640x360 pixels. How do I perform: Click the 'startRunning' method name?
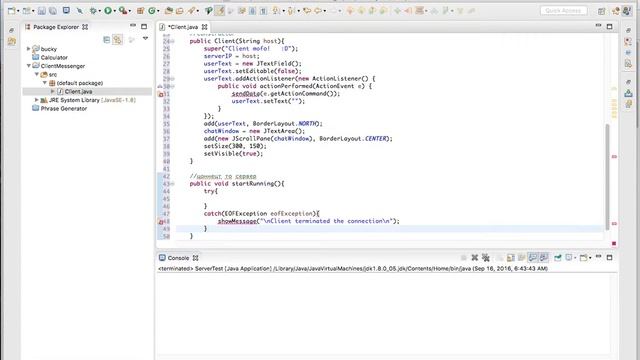pyautogui.click(x=254, y=184)
